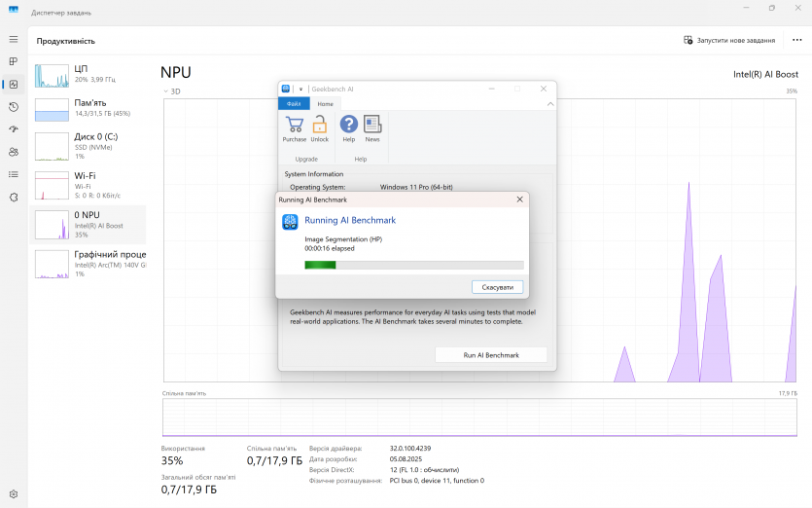The image size is (812, 508).
Task: Open Task Manager settings gear
Action: 14,493
